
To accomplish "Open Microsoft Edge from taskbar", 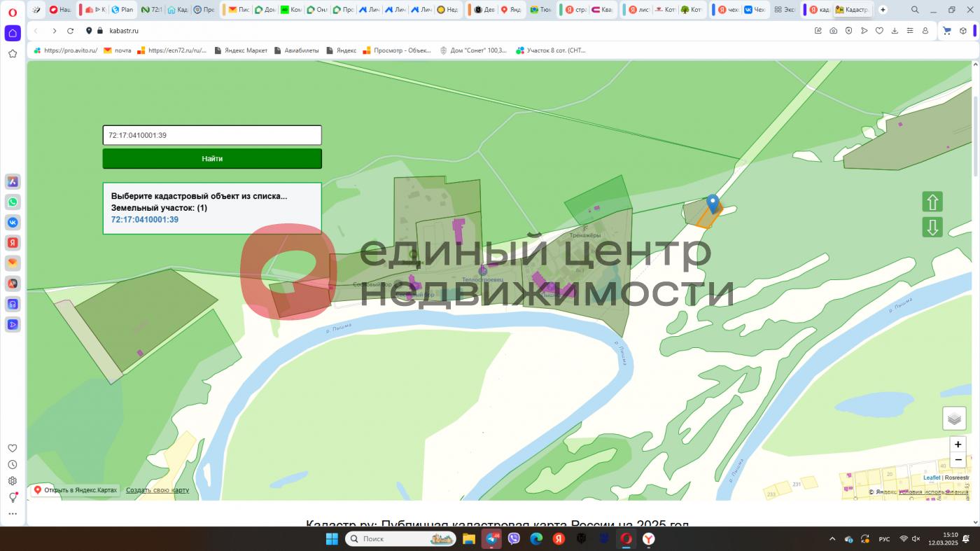I will click(x=536, y=539).
